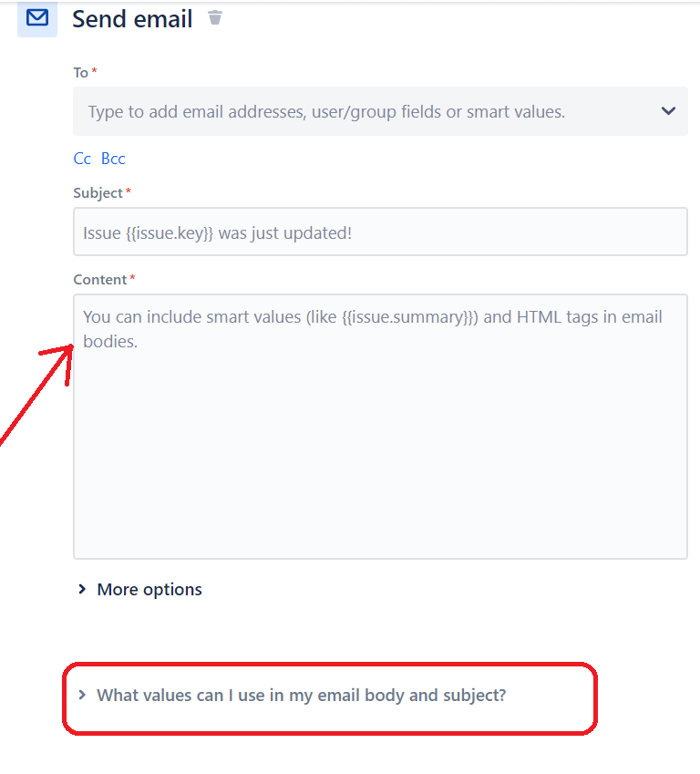Screen dimensions: 700x774
Task: Show the Cc recipients field
Action: 81,158
